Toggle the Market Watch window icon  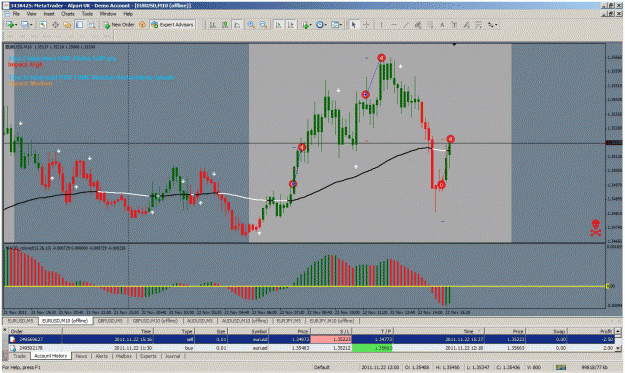click(x=43, y=25)
